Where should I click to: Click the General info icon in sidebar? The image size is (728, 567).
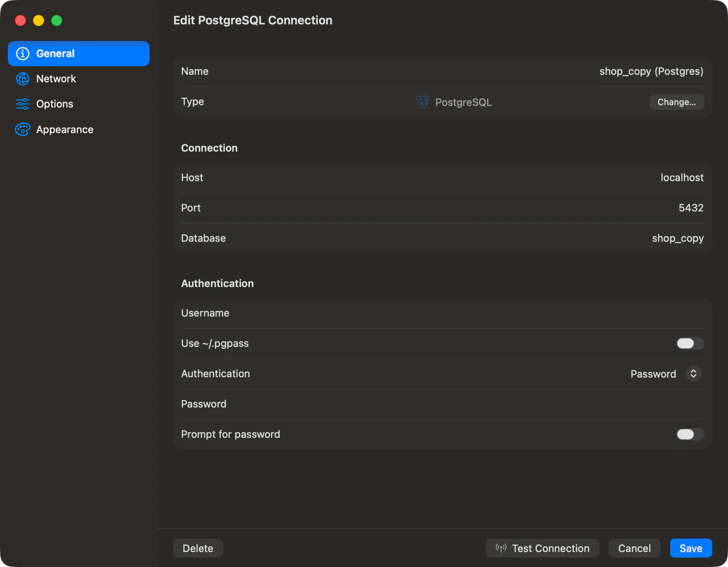pos(23,53)
